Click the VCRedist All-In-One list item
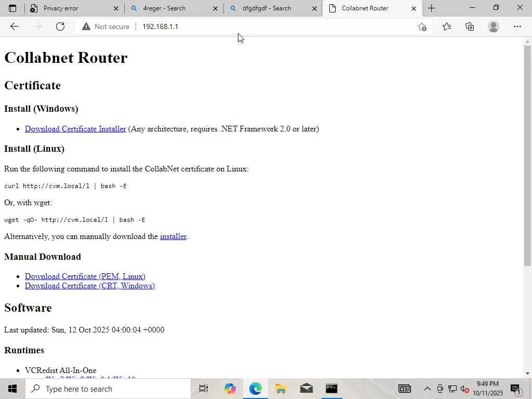This screenshot has width=532, height=399. click(60, 370)
